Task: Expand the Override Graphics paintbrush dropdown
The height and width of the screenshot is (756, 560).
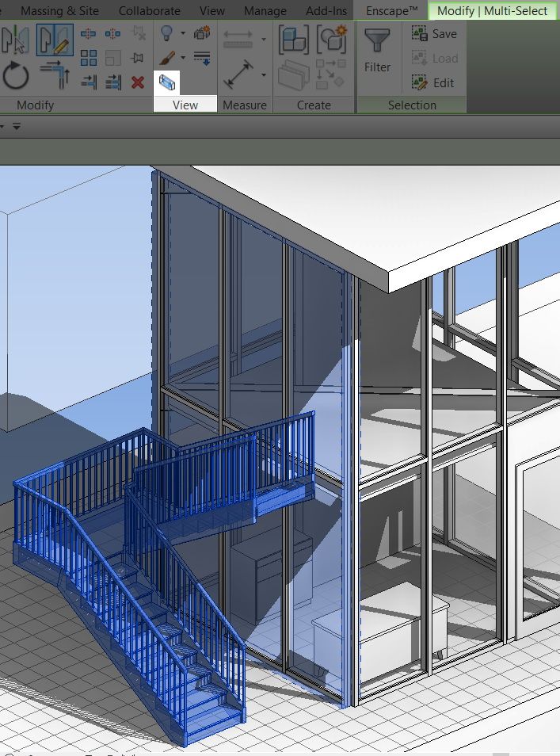Action: [183, 58]
